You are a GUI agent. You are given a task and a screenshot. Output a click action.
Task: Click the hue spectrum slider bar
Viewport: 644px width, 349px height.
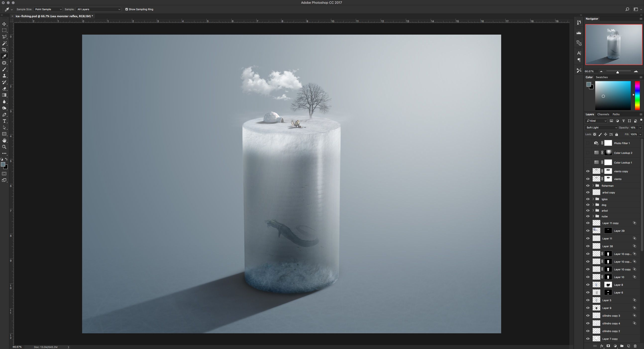pos(637,96)
